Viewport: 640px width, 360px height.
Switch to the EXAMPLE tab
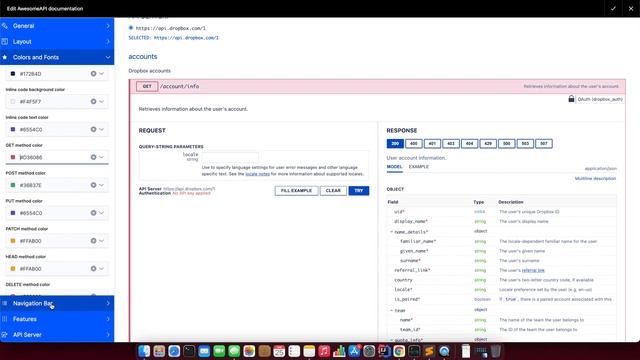tap(419, 167)
